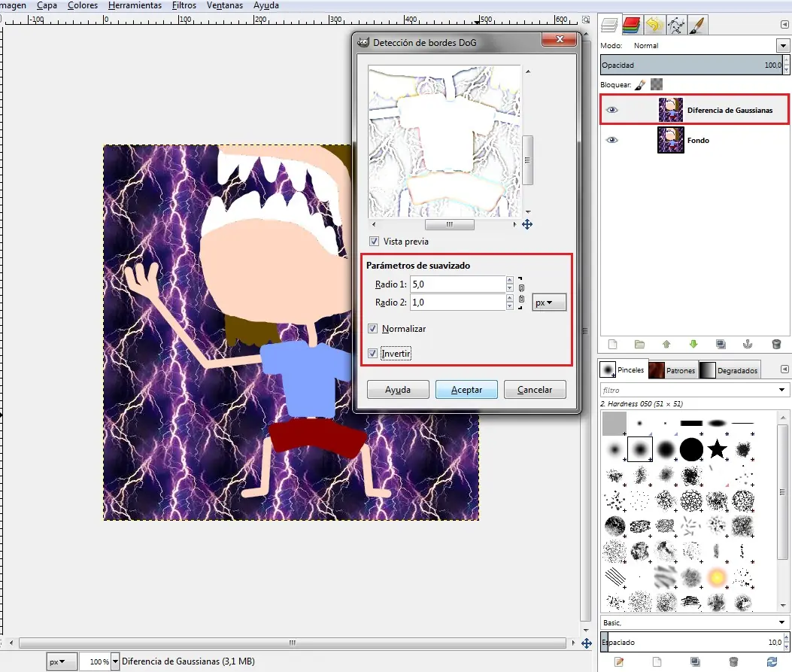
Task: Select the horizontal block brush
Action: click(691, 423)
